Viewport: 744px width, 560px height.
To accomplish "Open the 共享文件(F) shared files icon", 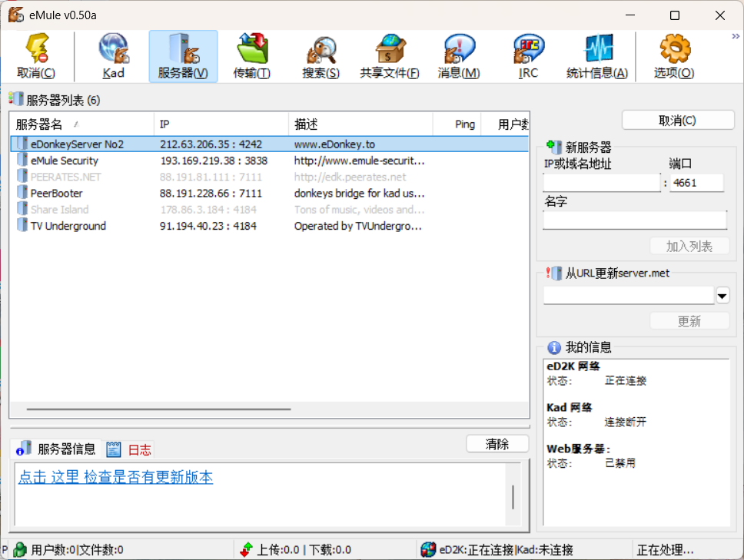I will (x=390, y=56).
